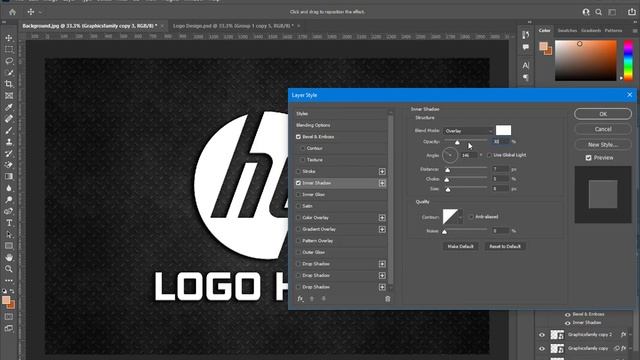The image size is (640, 360).
Task: Switch to Background.jpg document tab
Action: 90,26
